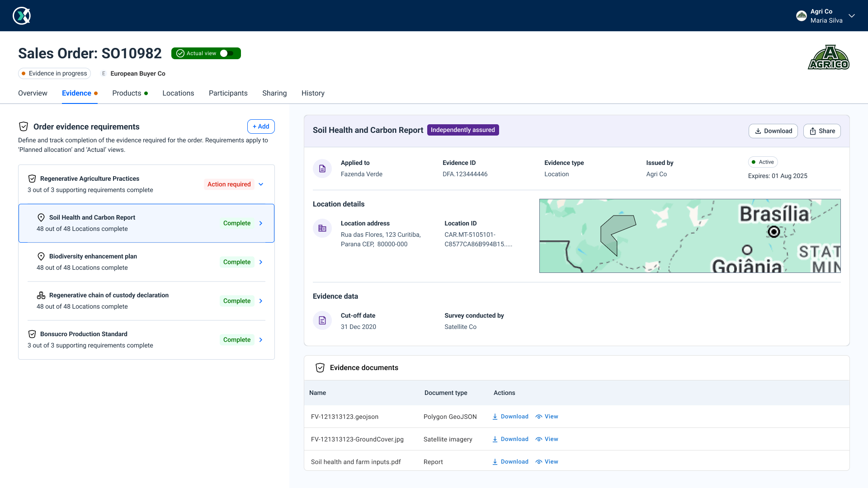Click the Agri Co account avatar icon

coord(802,16)
